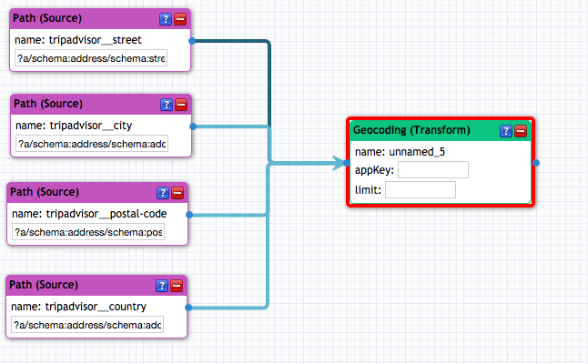Edit path field of tripadvisor__street node
Image resolution: width=588 pixels, height=364 pixels.
(x=91, y=58)
